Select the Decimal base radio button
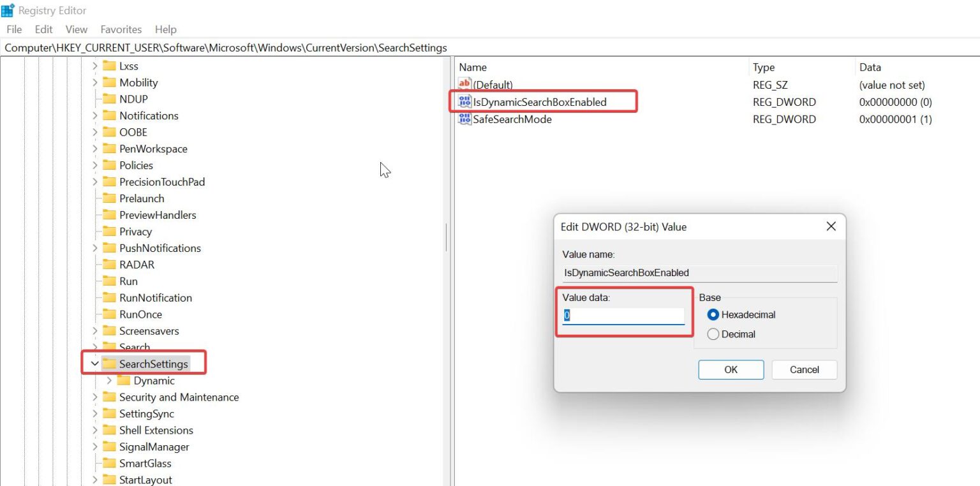The width and height of the screenshot is (980, 486). pyautogui.click(x=713, y=334)
